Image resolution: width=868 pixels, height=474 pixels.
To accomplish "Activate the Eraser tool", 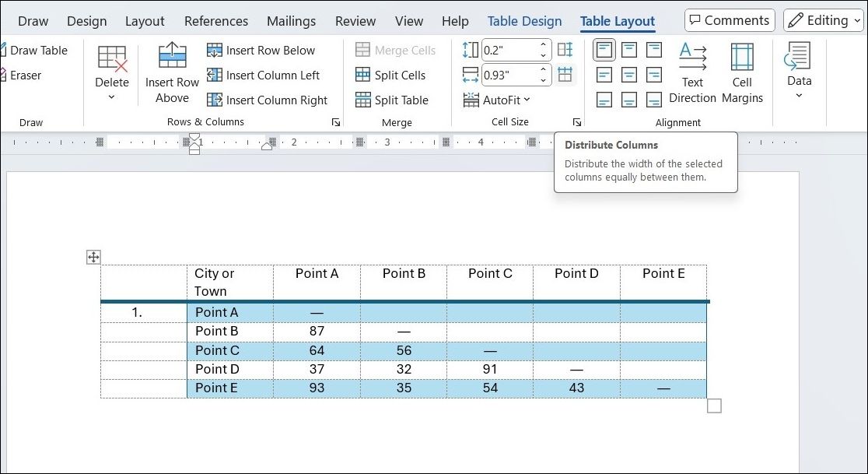I will tap(21, 75).
